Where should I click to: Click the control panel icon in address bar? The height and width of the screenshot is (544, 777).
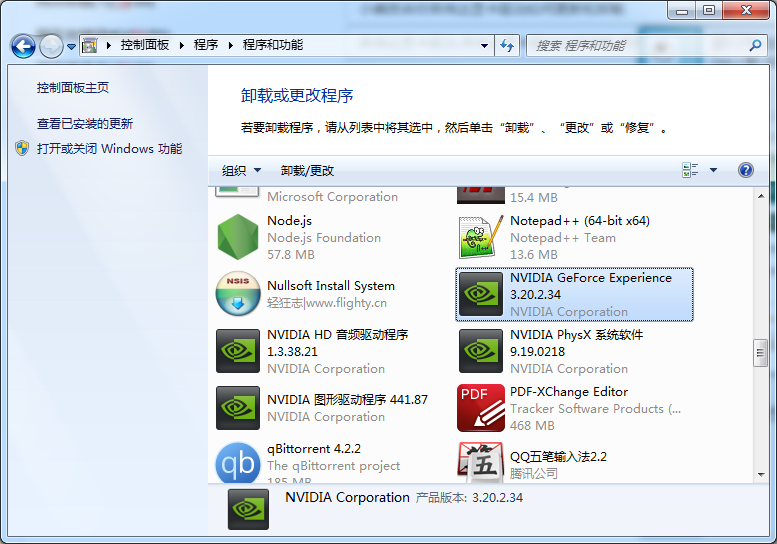(90, 46)
